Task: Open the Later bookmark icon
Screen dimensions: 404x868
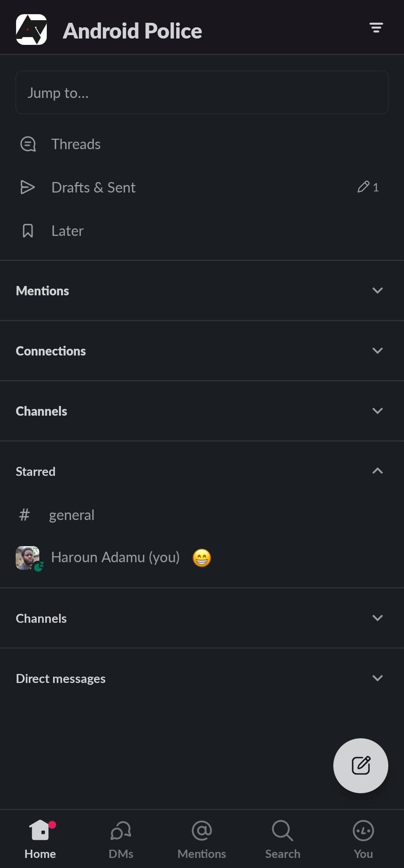Action: pyautogui.click(x=28, y=231)
